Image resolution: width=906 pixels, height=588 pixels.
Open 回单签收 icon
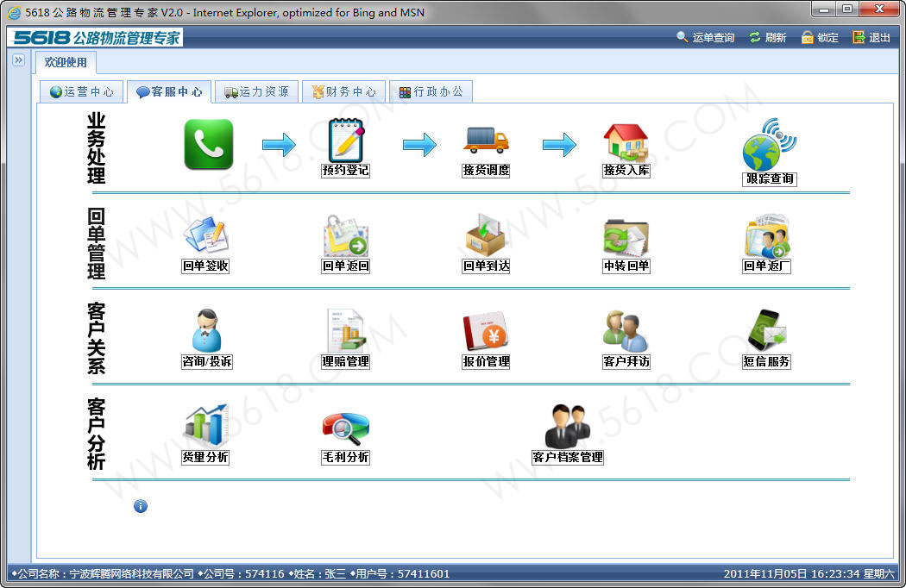(x=205, y=235)
